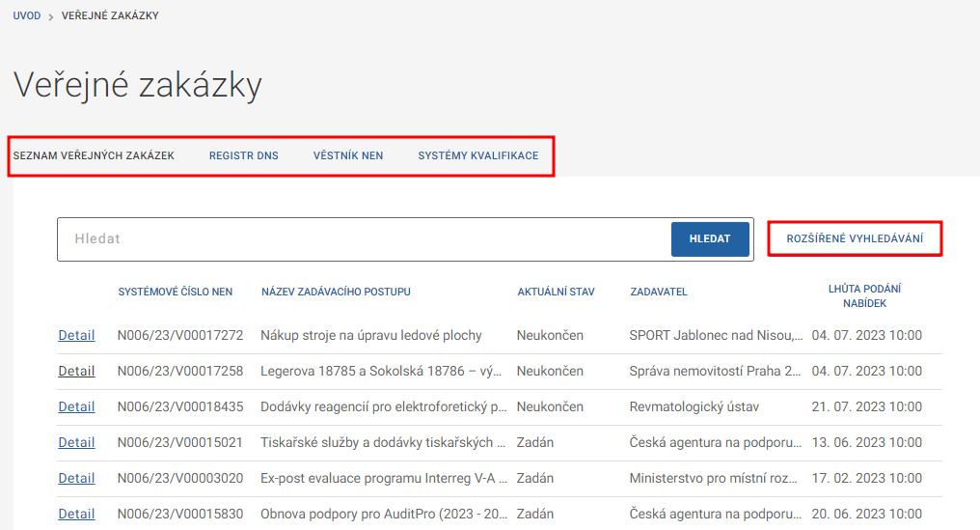Go to the Systémy kvalifikace tab
The image size is (980, 530).
point(477,155)
